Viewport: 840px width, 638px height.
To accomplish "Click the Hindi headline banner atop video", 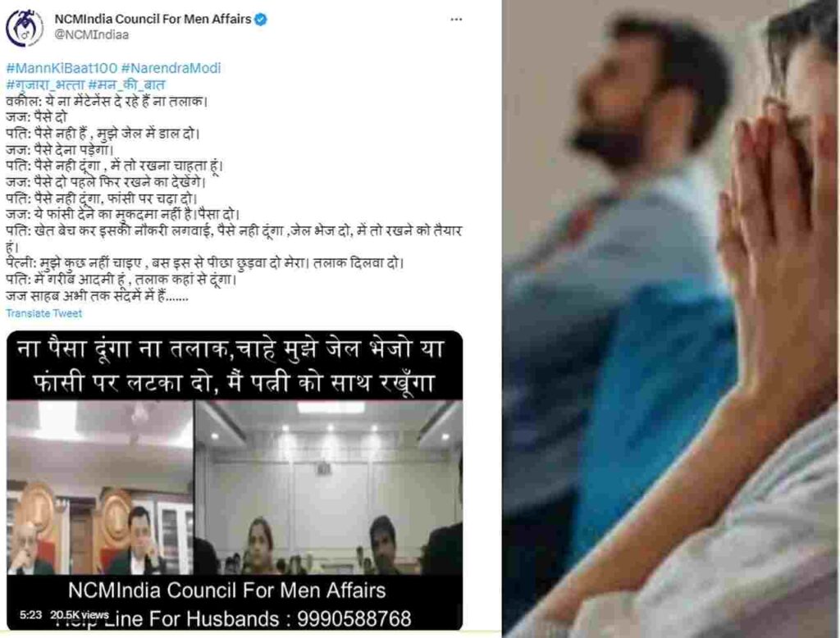I will pos(231,366).
